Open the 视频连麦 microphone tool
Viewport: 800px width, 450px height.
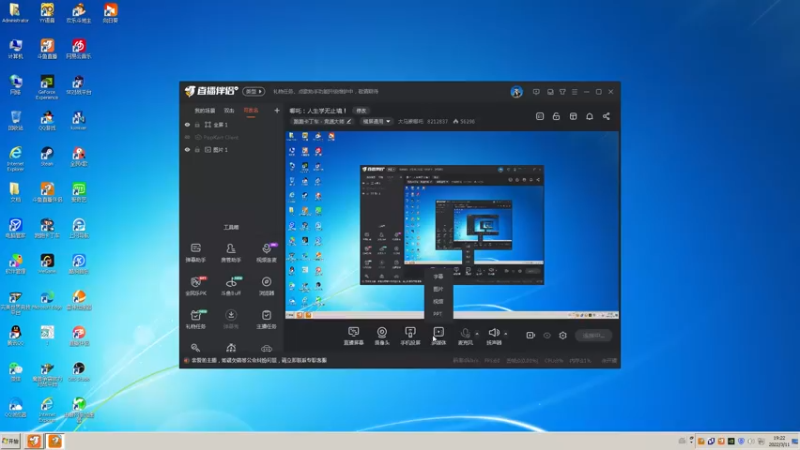(266, 253)
